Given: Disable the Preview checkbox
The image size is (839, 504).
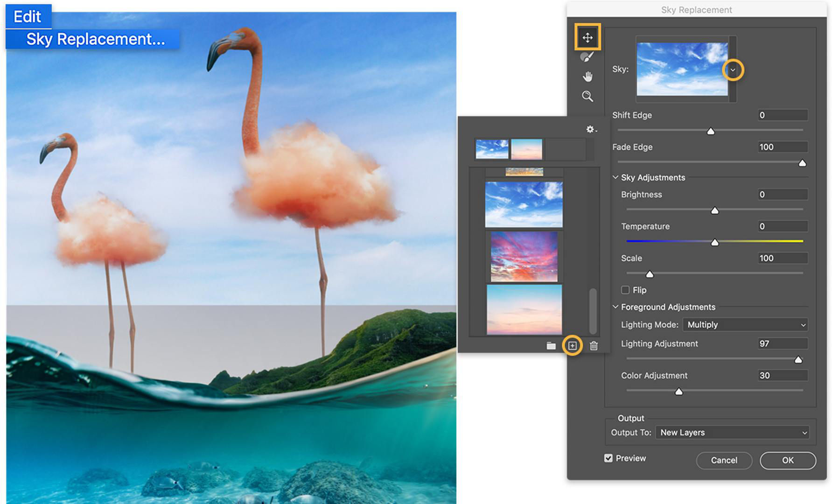Looking at the screenshot, I should click(608, 458).
